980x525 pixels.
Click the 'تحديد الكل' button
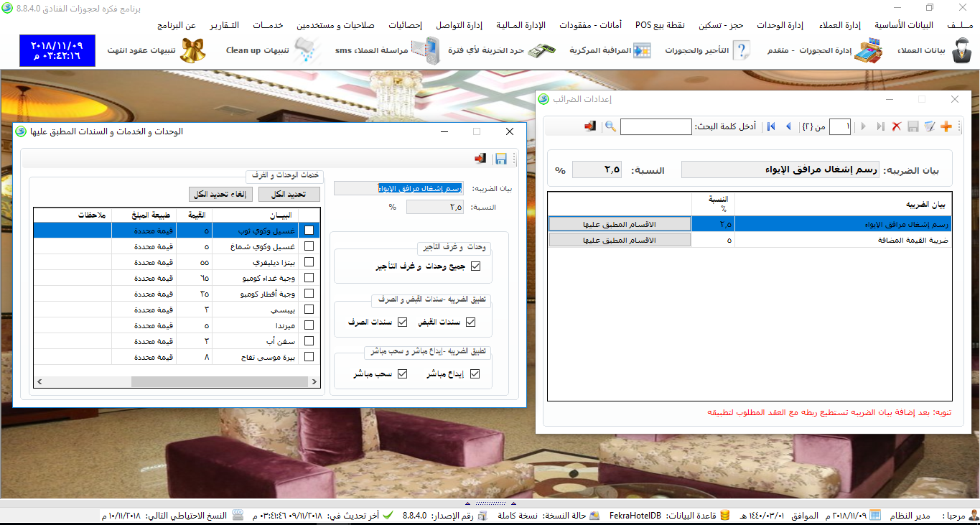pos(289,195)
